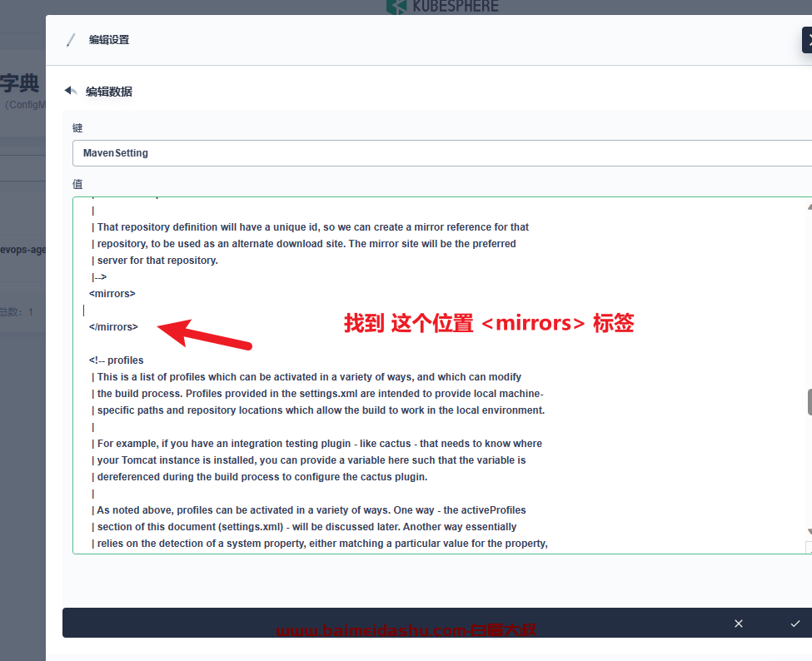Click the 'server for that repository.' line
The height and width of the screenshot is (661, 812).
(x=155, y=261)
